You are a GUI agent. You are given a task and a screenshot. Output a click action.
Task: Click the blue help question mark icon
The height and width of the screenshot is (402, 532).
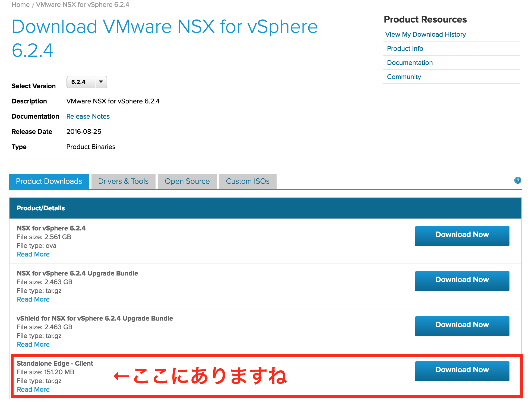click(x=518, y=180)
